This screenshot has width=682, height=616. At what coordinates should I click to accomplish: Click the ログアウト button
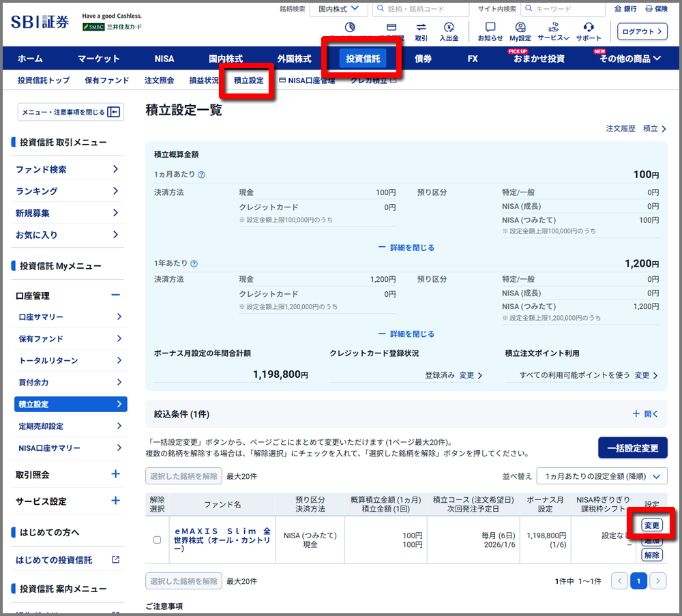(642, 32)
